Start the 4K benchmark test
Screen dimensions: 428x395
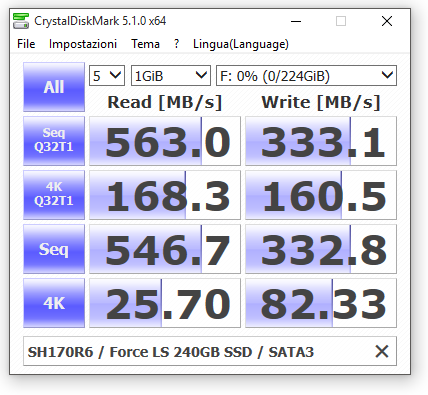point(54,303)
